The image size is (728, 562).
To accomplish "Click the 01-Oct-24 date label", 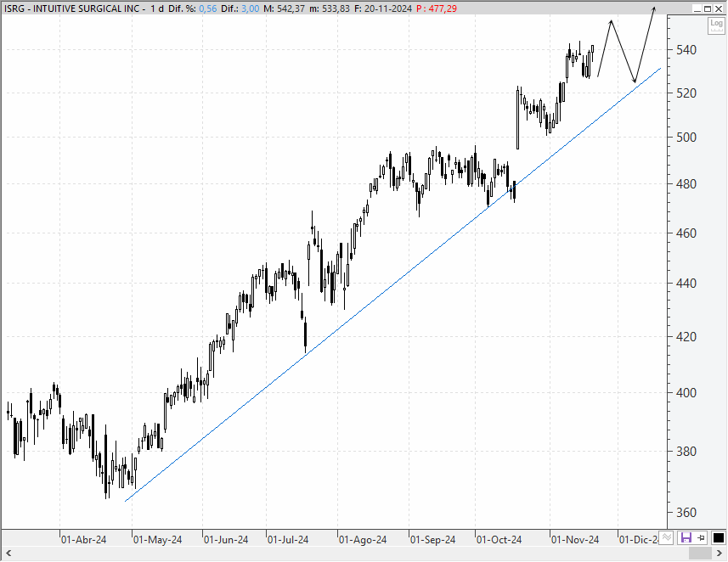I will coord(499,540).
